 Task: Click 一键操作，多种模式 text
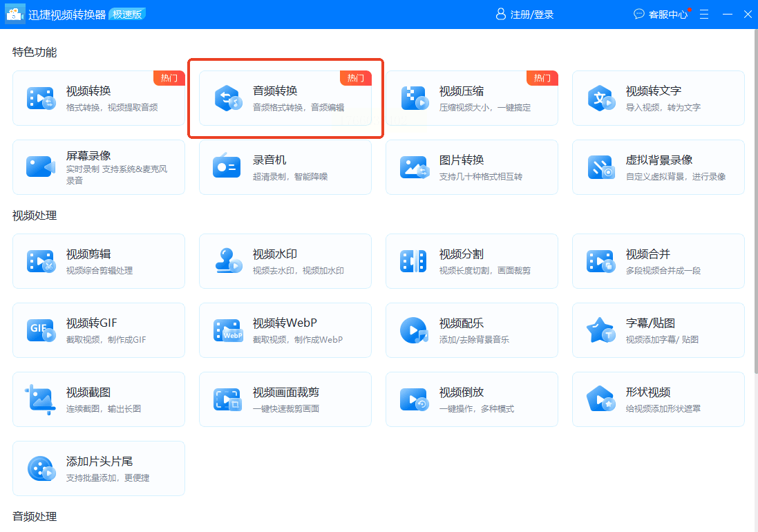click(x=477, y=409)
